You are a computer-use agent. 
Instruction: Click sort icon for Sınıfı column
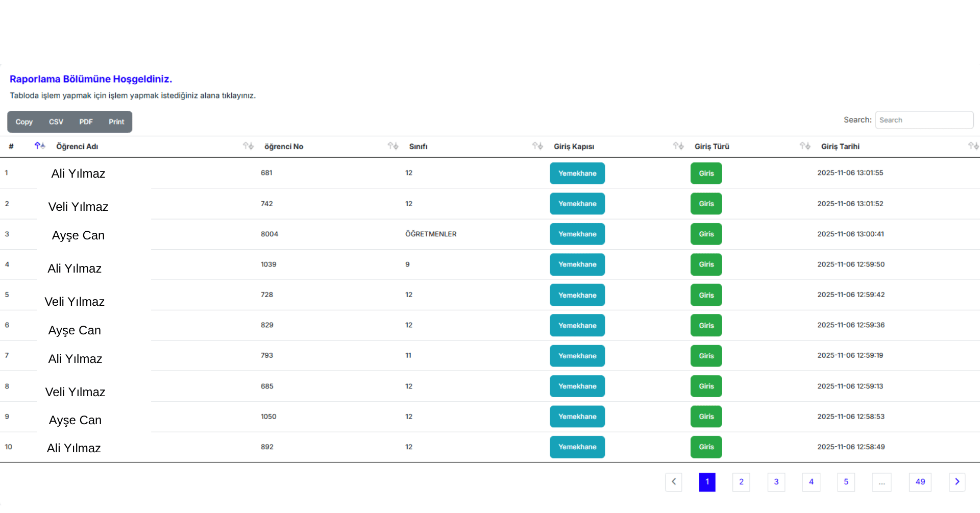pyautogui.click(x=537, y=146)
